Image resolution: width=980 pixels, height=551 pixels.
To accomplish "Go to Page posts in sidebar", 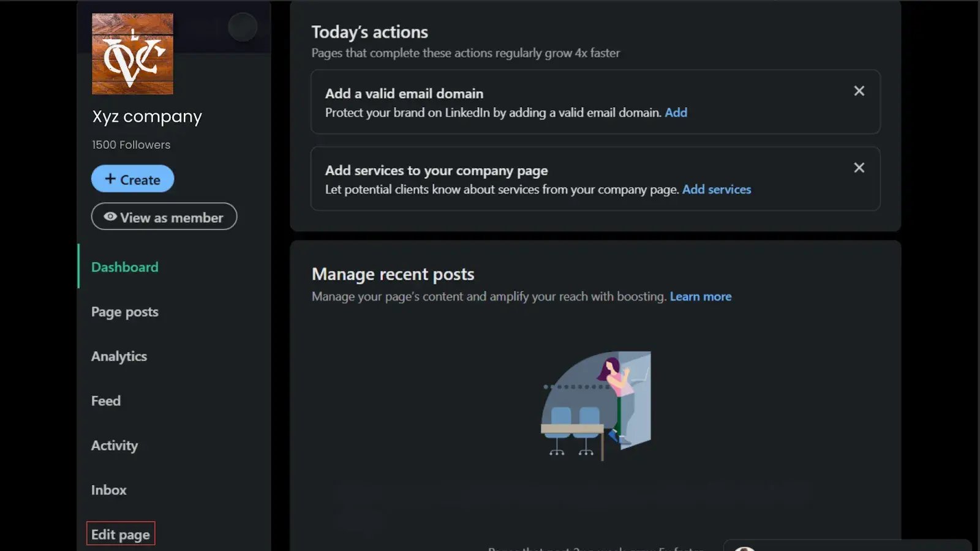I will 125,312.
